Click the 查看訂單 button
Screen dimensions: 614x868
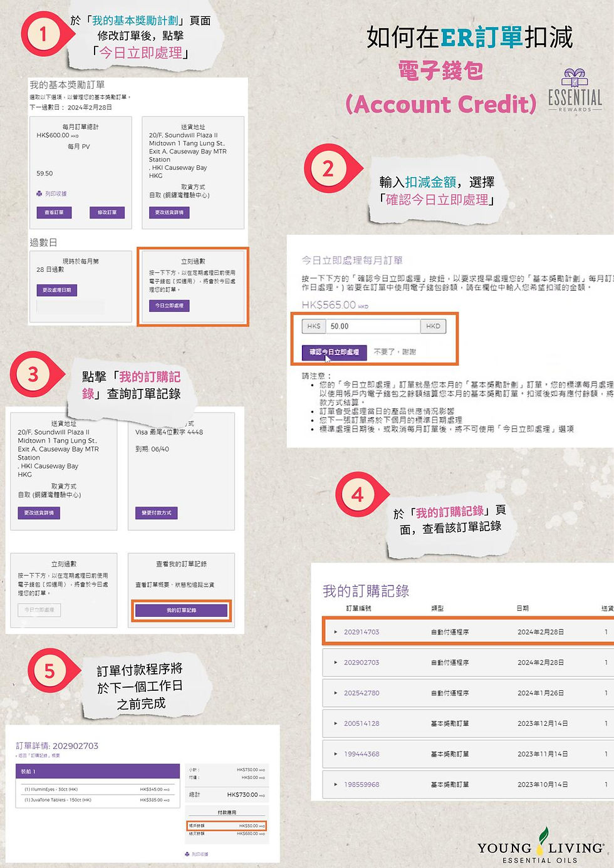tap(54, 212)
